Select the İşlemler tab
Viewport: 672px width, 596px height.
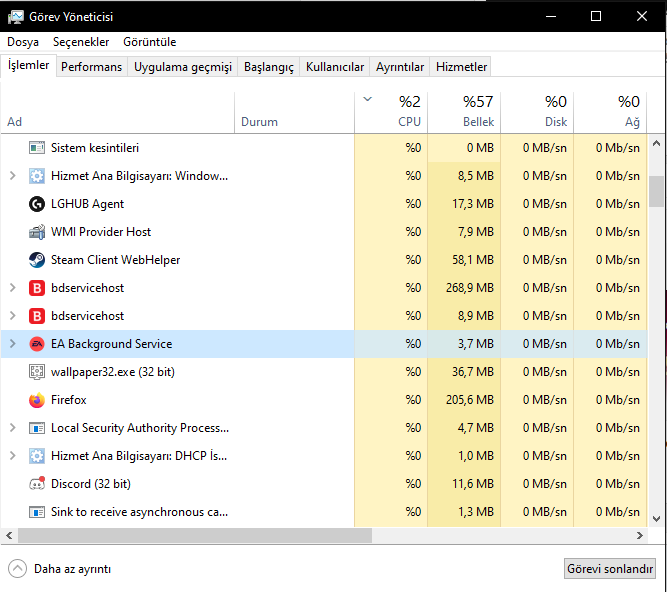tap(28, 65)
